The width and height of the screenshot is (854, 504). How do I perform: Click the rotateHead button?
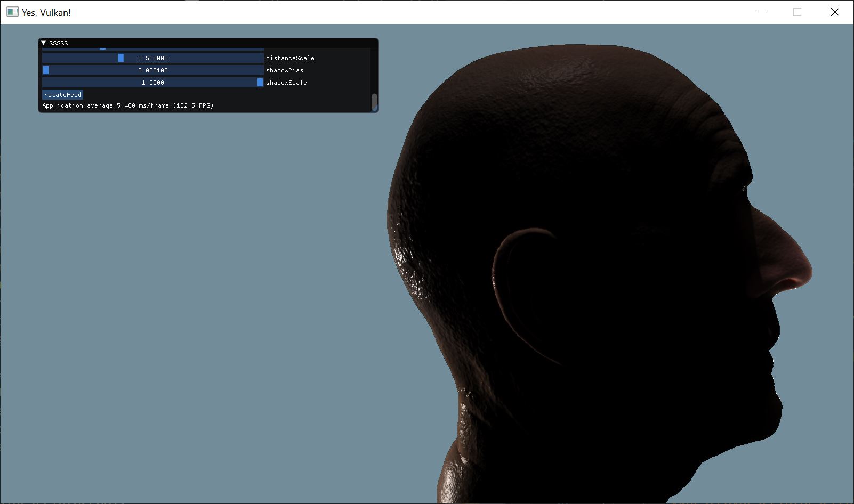pos(63,95)
